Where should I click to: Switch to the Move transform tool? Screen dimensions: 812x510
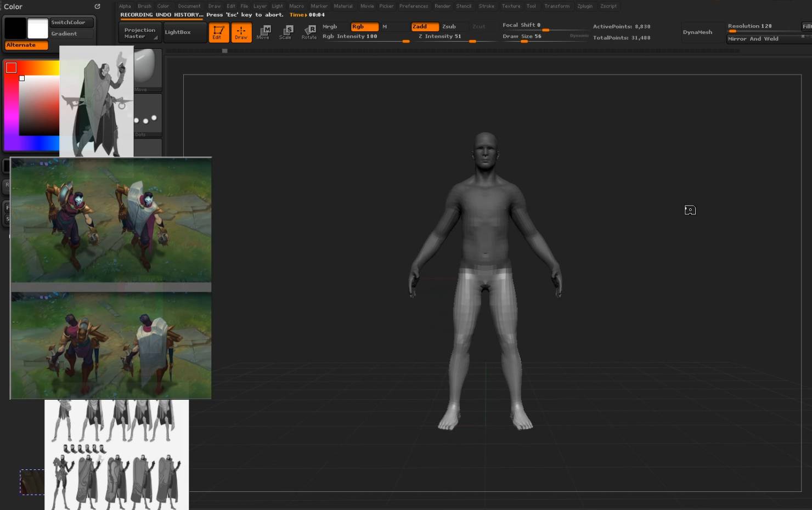pos(263,32)
